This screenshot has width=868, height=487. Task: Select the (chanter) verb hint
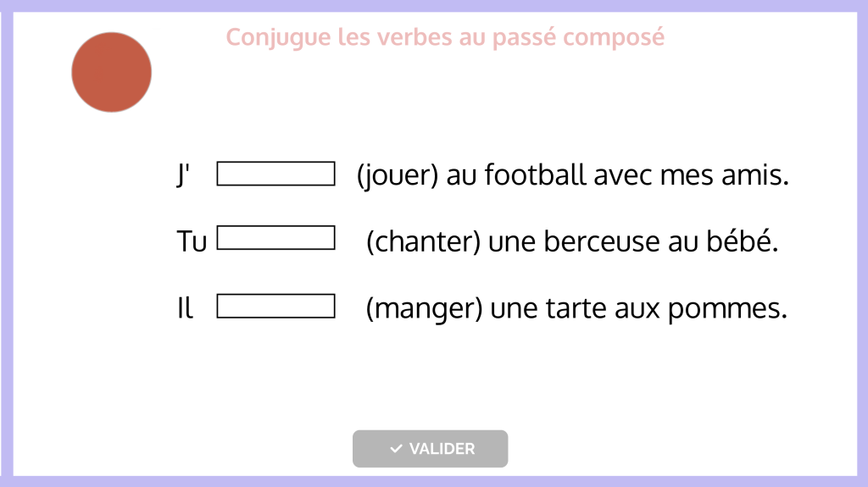(424, 242)
